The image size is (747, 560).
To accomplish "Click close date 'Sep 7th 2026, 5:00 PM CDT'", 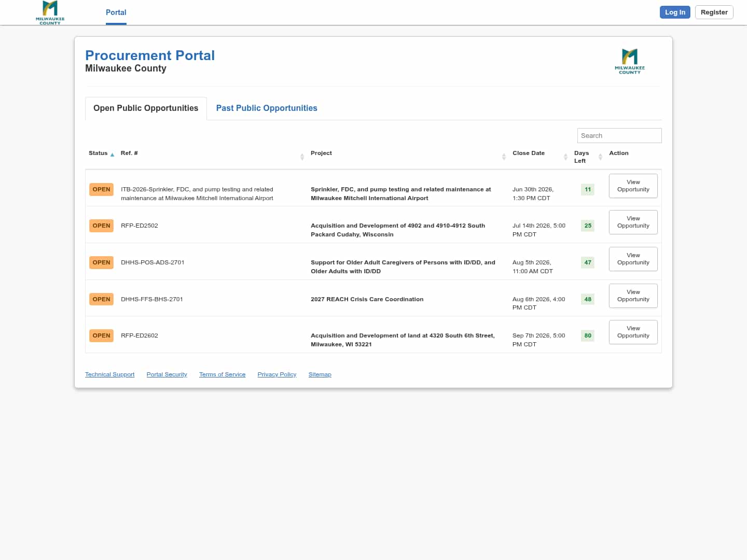I will [x=539, y=340].
